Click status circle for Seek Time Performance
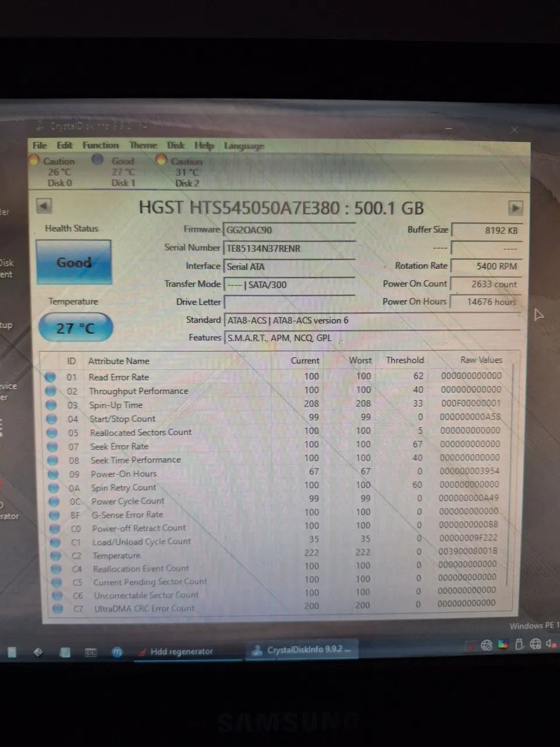 click(53, 460)
